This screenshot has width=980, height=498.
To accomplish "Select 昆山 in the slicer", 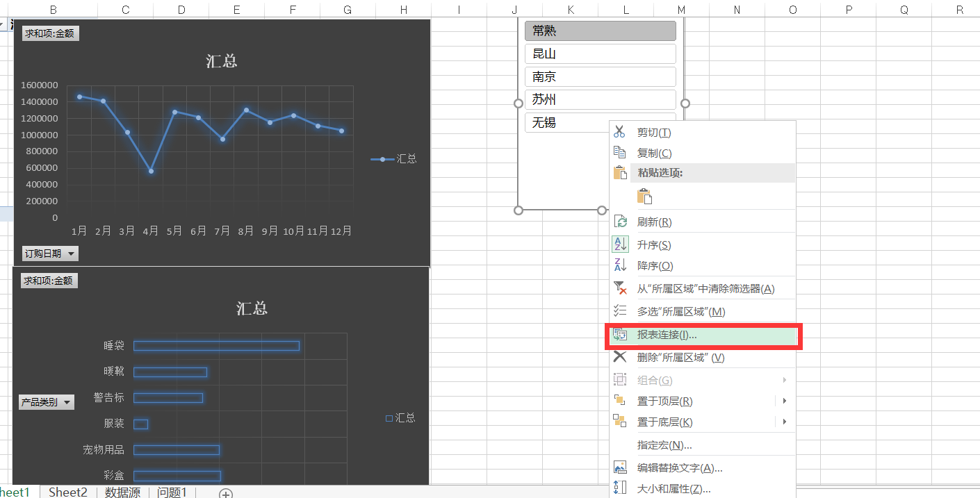I will point(600,53).
